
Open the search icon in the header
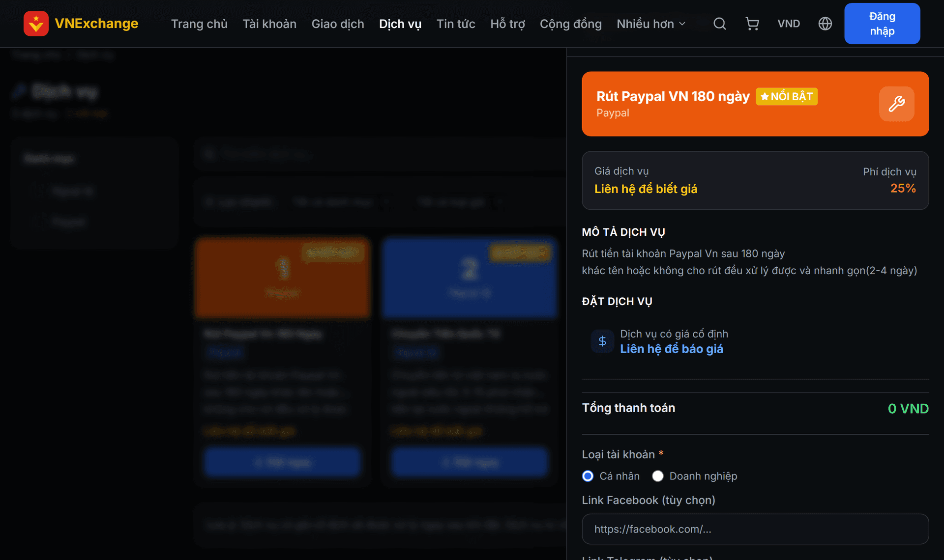(720, 24)
